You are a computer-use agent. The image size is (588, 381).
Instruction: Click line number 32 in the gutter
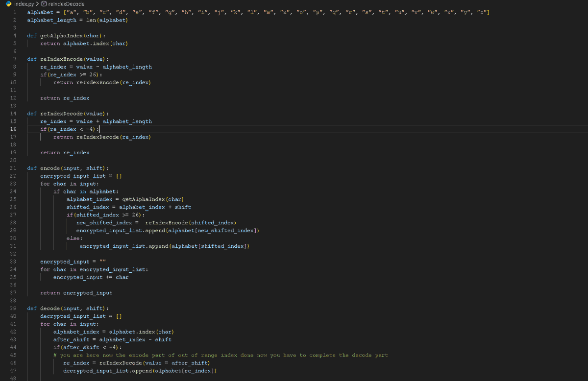tap(14, 254)
